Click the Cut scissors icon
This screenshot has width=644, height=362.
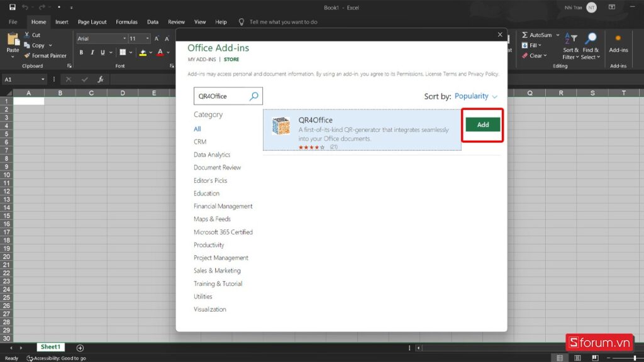click(x=27, y=35)
